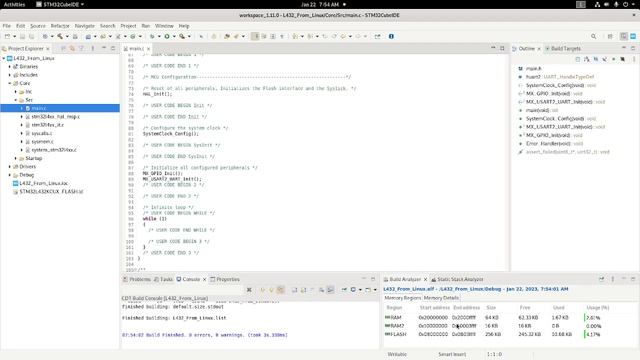The height and width of the screenshot is (360, 640).
Task: Open the Display Selected Console dropdown
Action: 360,290
